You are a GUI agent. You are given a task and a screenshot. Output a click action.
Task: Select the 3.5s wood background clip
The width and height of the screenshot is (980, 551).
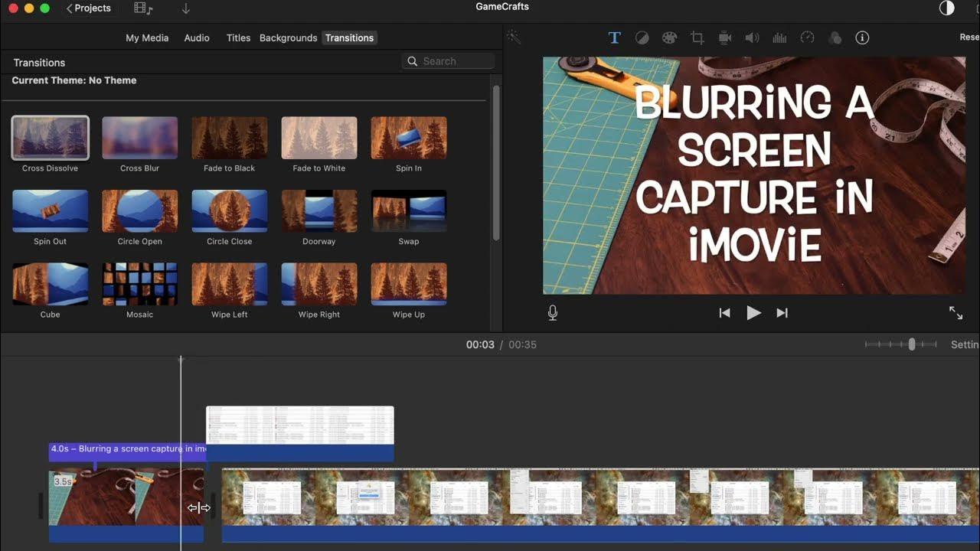[x=126, y=505]
